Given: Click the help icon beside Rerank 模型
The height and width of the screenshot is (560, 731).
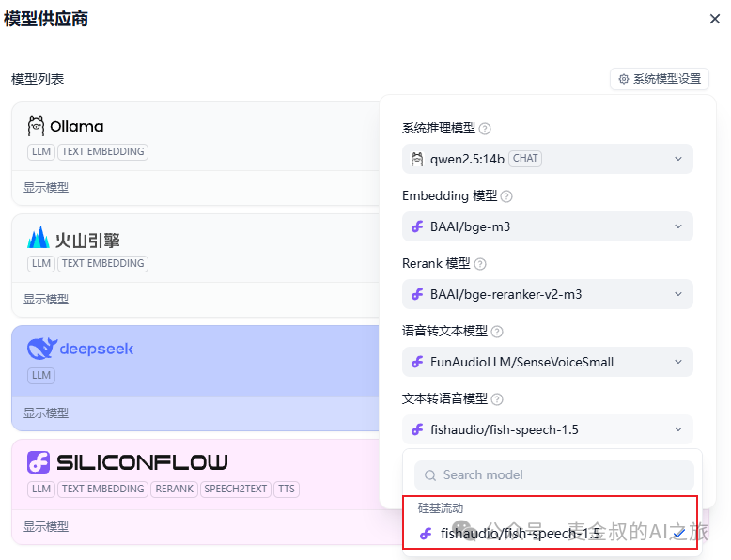Looking at the screenshot, I should pyautogui.click(x=480, y=264).
